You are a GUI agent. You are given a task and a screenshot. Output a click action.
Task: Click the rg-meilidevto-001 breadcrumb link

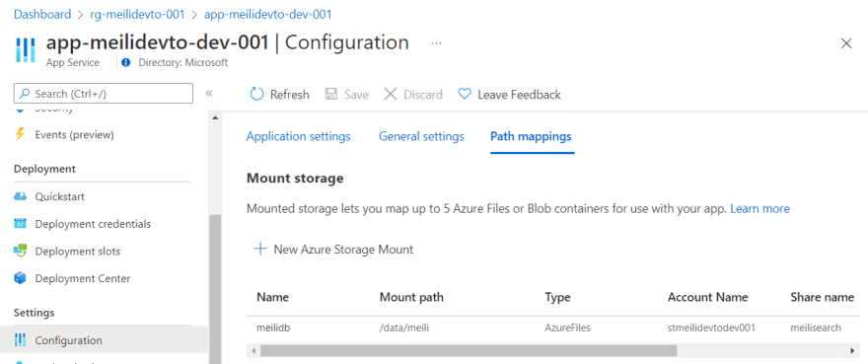(x=137, y=14)
